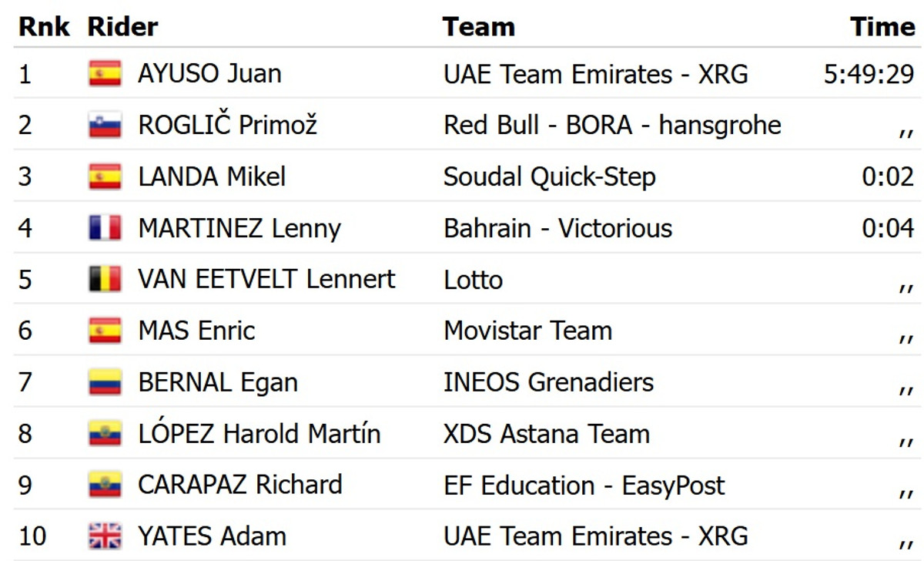
Task: Open the Soudal Quick-Step team page
Action: [549, 176]
